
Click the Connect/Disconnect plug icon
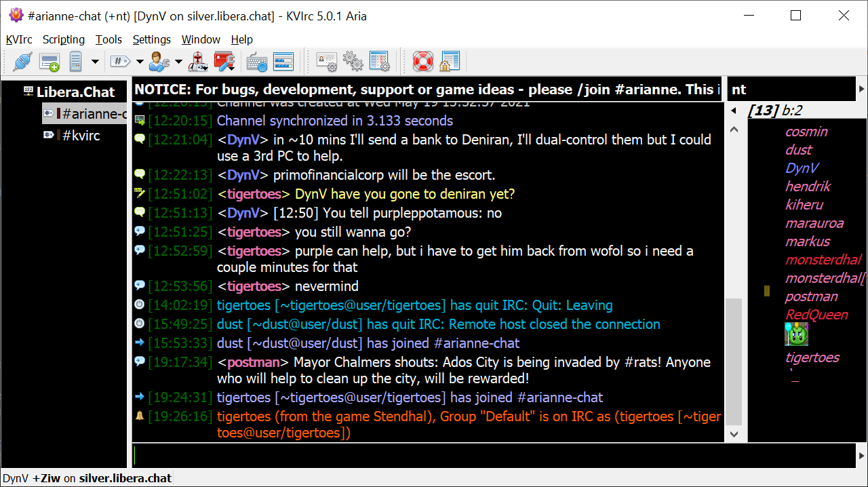coord(22,62)
